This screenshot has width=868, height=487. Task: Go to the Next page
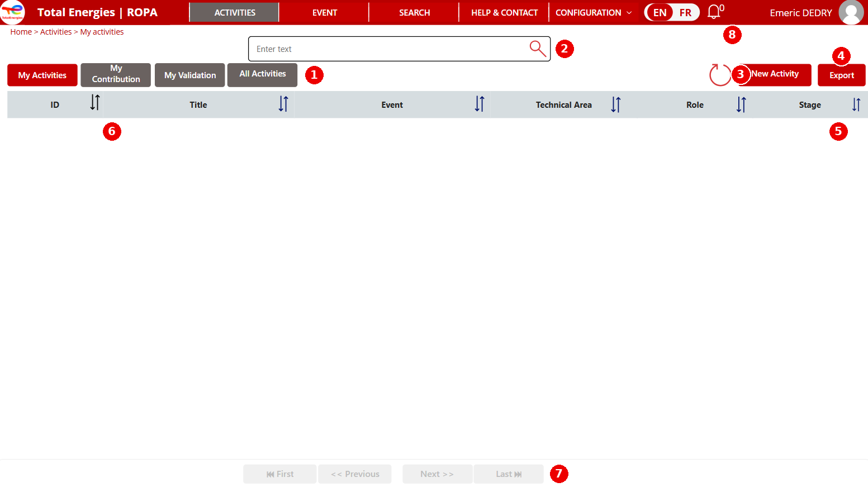437,474
